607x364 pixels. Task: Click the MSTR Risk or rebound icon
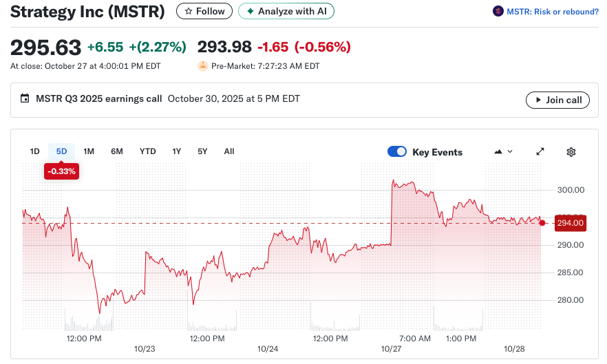pos(498,11)
